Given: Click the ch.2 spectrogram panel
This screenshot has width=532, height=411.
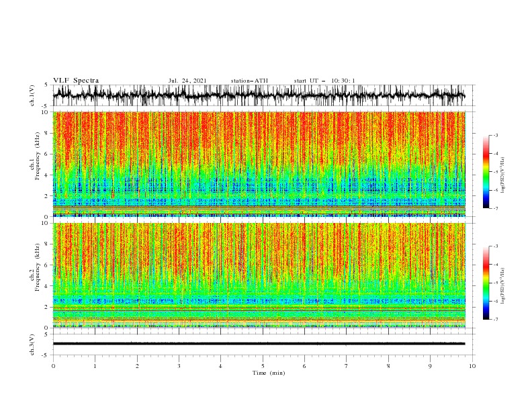Looking at the screenshot, I should pyautogui.click(x=259, y=275).
